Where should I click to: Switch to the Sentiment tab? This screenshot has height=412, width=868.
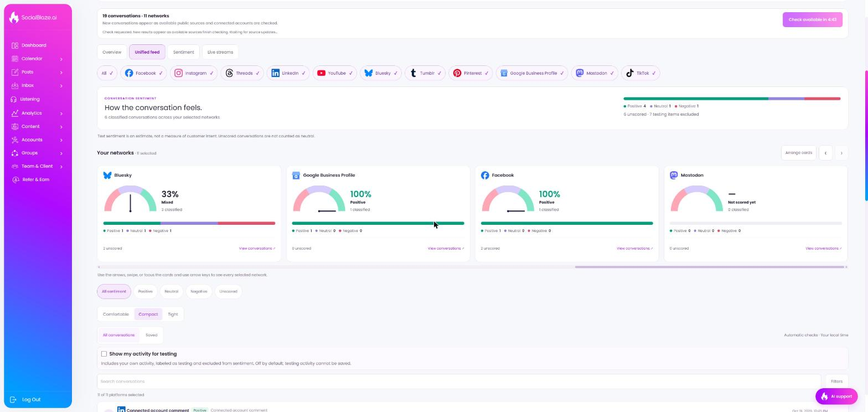(183, 52)
